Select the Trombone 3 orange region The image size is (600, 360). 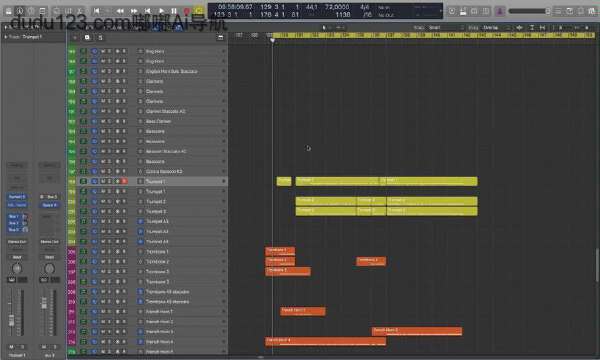pyautogui.click(x=288, y=271)
